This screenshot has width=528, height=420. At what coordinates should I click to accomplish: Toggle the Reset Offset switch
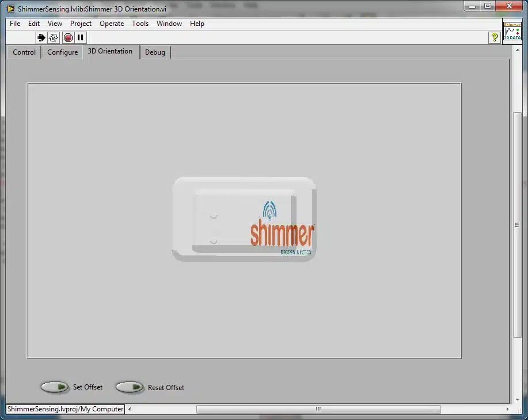tap(130, 387)
